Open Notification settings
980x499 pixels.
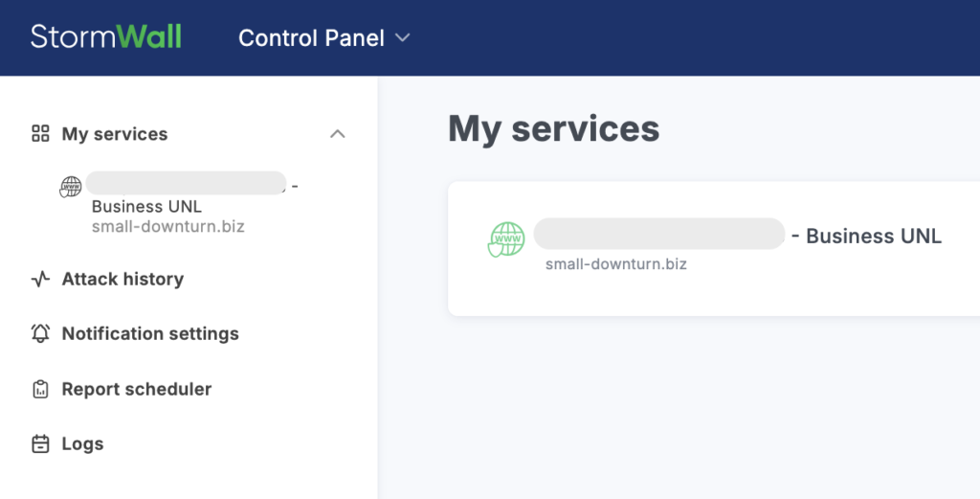tap(150, 334)
